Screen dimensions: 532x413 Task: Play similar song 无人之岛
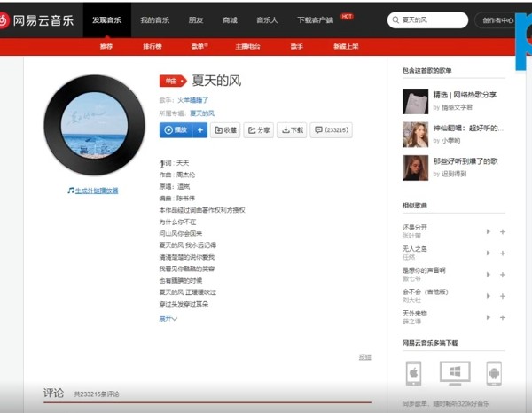[x=489, y=253]
